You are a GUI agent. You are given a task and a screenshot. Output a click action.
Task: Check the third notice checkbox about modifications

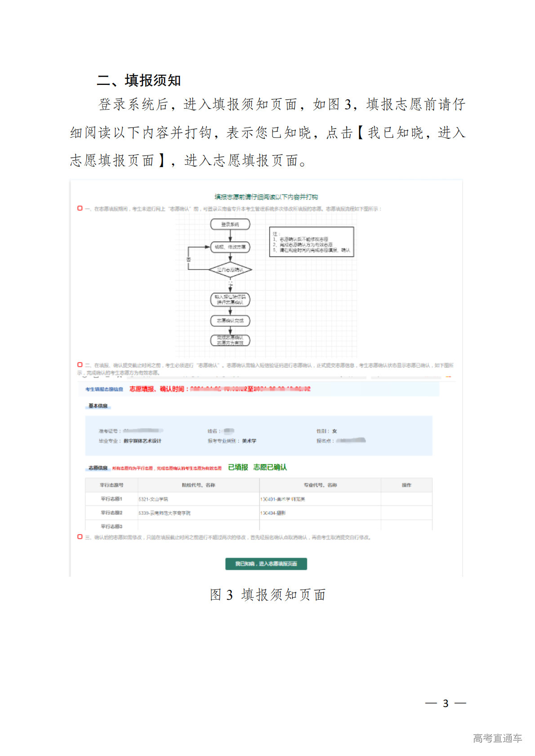point(80,537)
